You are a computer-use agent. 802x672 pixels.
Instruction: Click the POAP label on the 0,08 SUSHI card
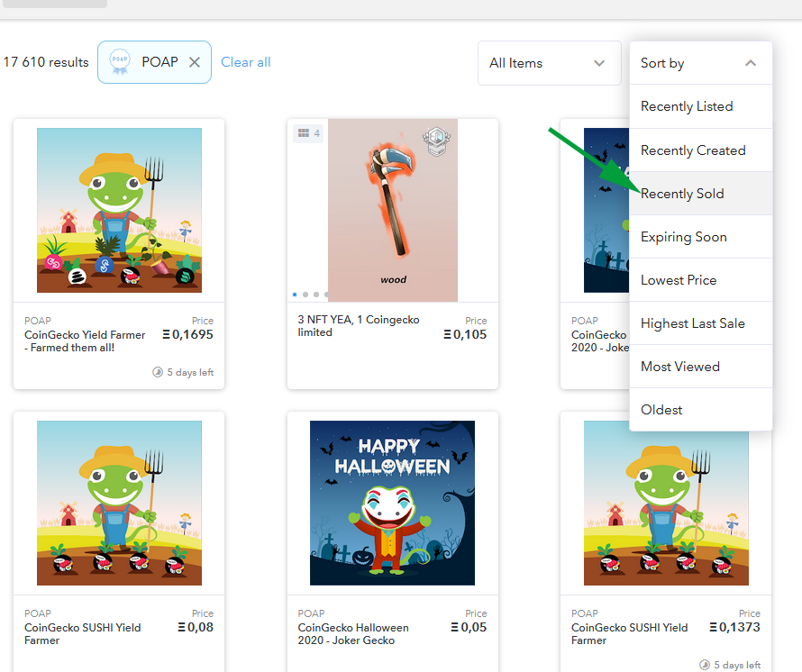point(38,613)
